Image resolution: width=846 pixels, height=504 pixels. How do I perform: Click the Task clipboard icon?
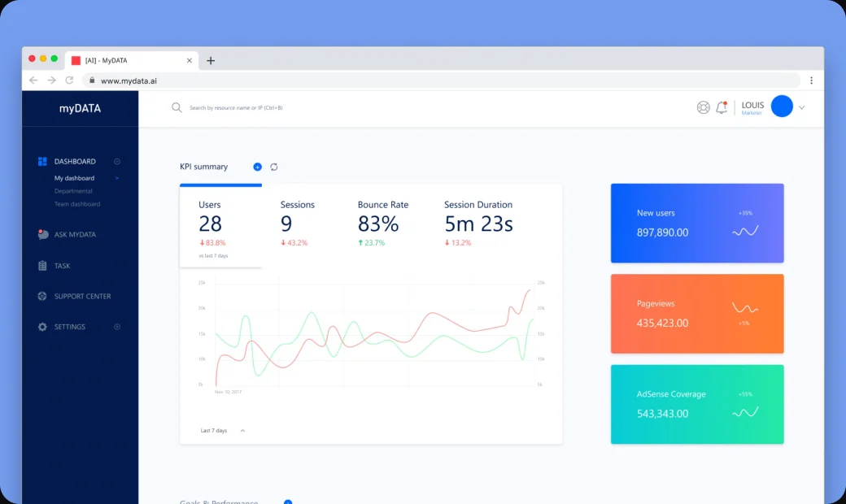coord(42,265)
